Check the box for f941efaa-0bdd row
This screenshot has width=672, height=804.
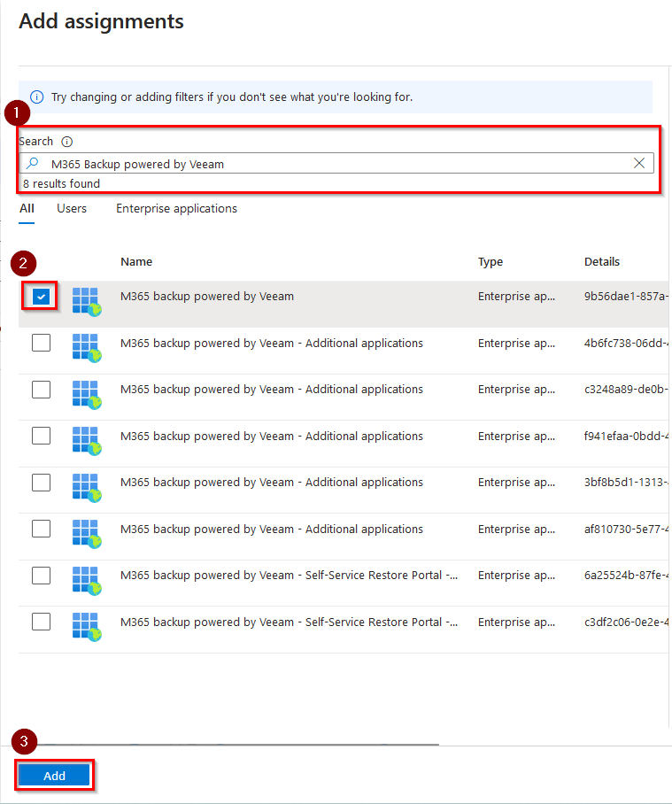[x=41, y=436]
